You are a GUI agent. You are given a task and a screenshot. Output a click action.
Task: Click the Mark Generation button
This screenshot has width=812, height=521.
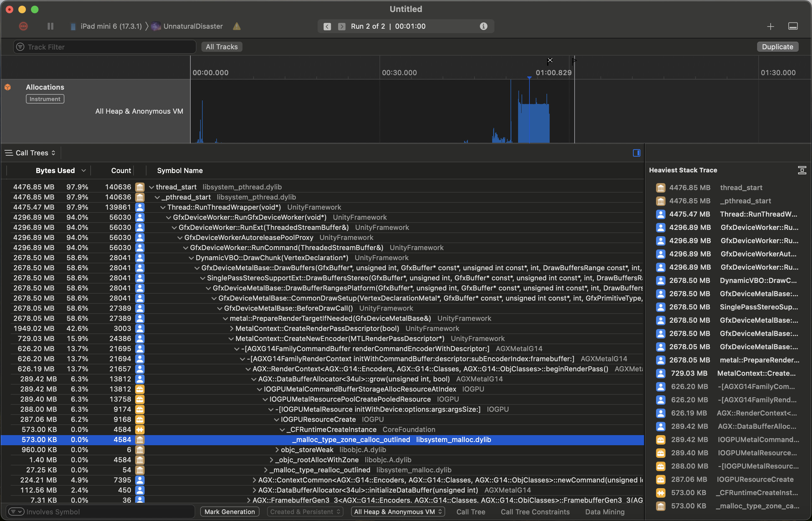click(x=229, y=512)
